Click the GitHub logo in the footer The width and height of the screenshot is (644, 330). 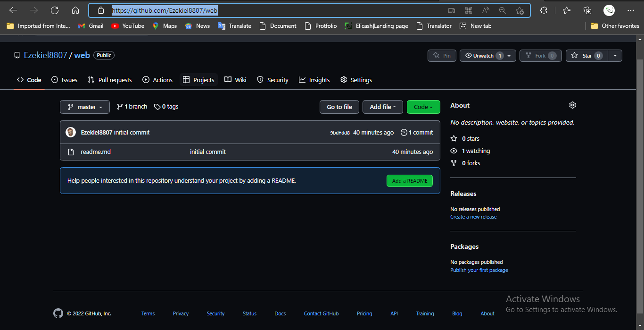58,313
